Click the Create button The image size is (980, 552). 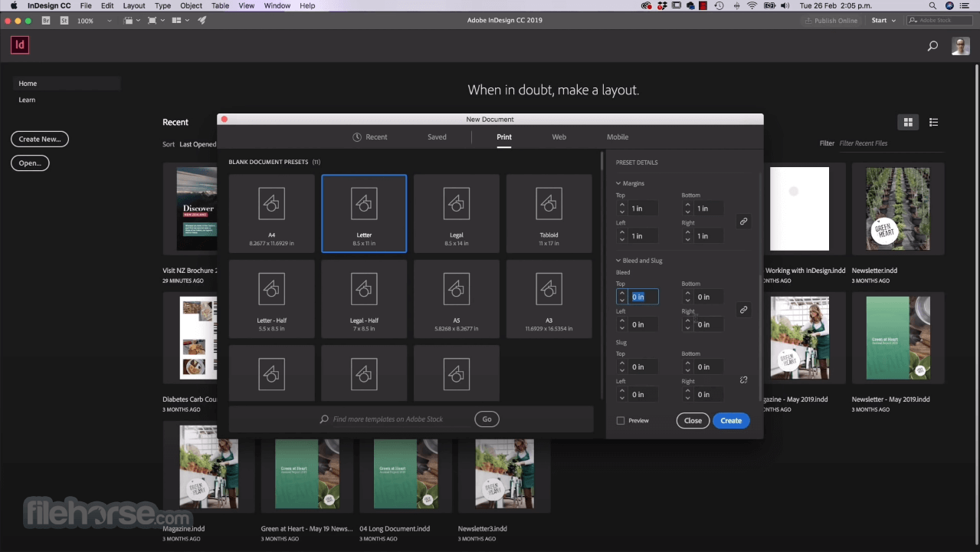pos(731,421)
